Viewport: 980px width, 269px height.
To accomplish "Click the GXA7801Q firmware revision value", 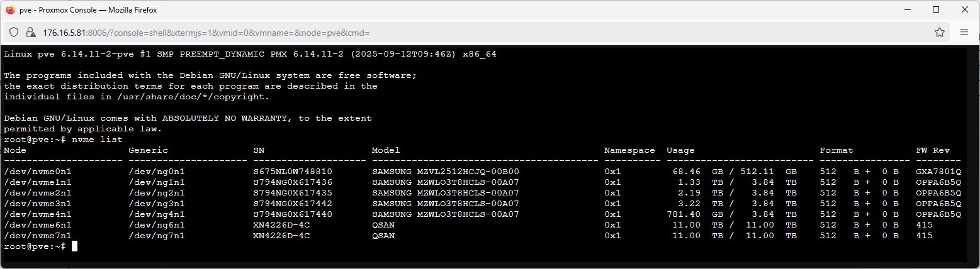I will click(938, 172).
